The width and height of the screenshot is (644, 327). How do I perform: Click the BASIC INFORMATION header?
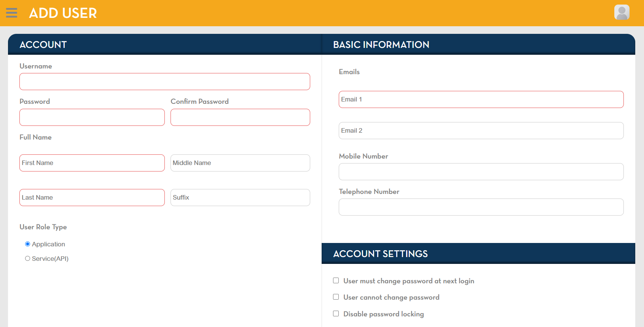tap(381, 45)
